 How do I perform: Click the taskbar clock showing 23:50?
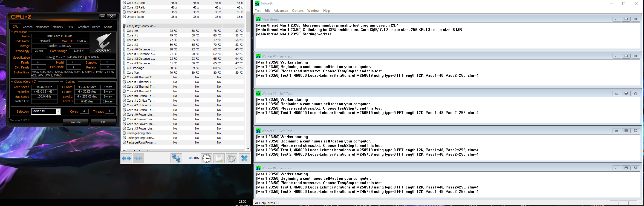click(x=242, y=202)
